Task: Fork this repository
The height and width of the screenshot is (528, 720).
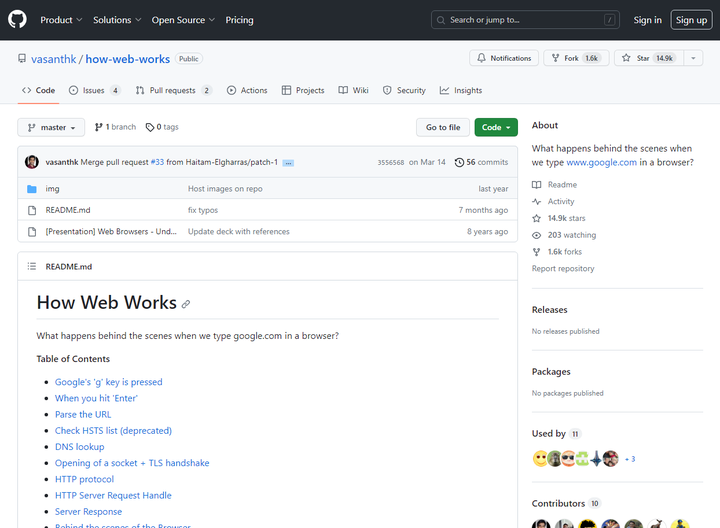Action: 576,58
